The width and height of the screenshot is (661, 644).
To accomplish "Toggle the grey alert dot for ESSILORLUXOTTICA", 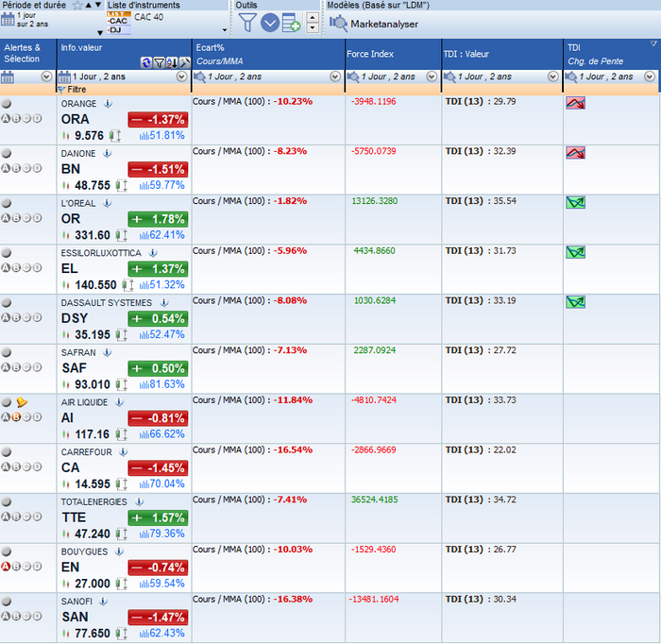I will 6,253.
